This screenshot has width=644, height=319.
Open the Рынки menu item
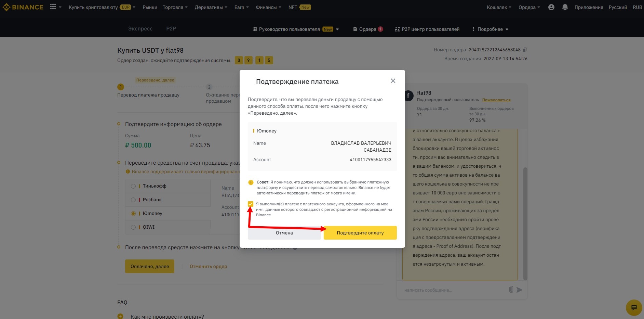click(150, 7)
